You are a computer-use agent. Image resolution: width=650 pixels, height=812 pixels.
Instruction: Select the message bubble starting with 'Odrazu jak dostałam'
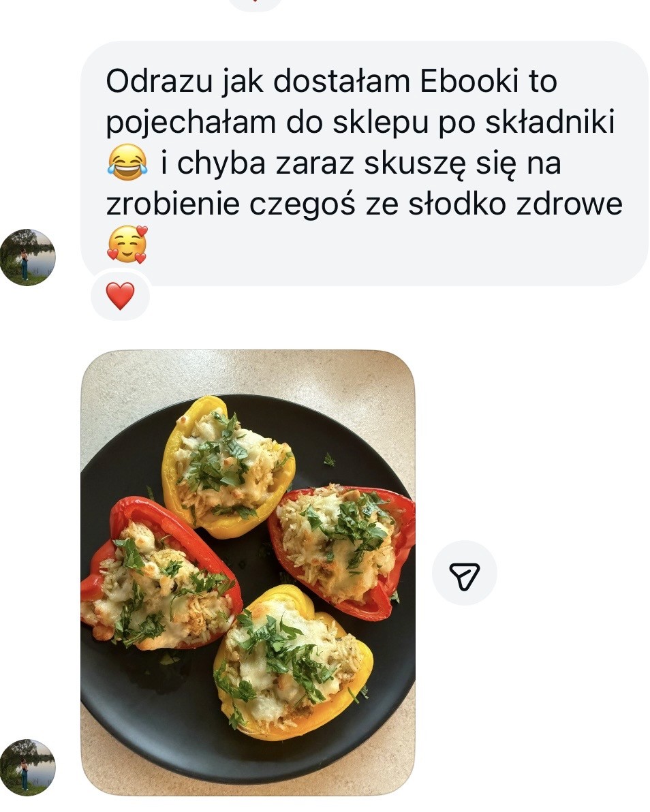pos(364,163)
